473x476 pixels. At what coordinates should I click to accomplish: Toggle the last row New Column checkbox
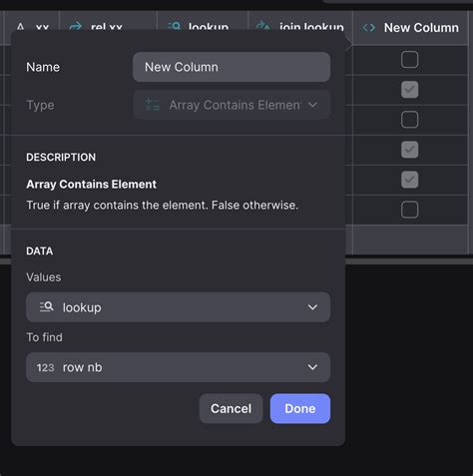[409, 210]
